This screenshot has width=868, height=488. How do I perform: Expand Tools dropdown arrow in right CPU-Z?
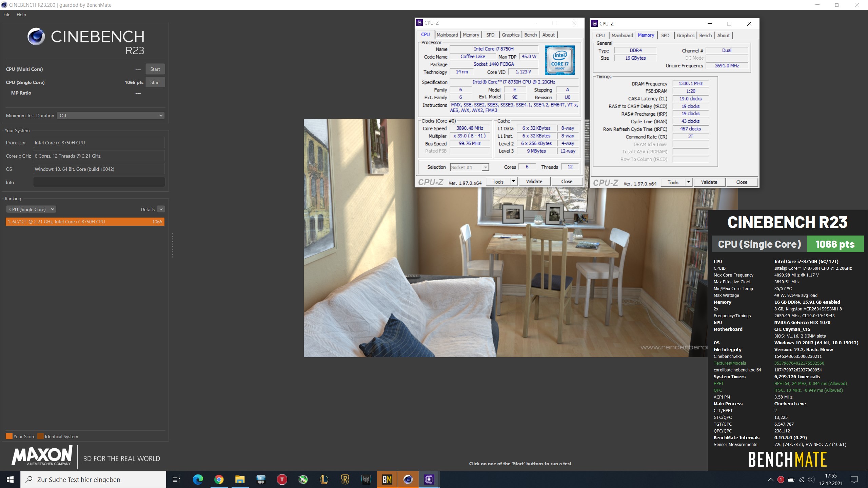[x=688, y=182]
